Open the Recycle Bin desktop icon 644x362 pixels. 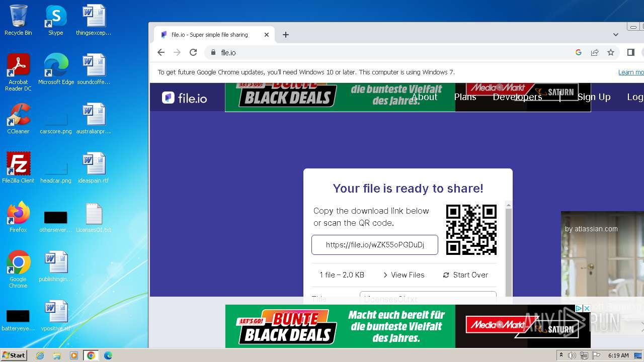coord(18,21)
